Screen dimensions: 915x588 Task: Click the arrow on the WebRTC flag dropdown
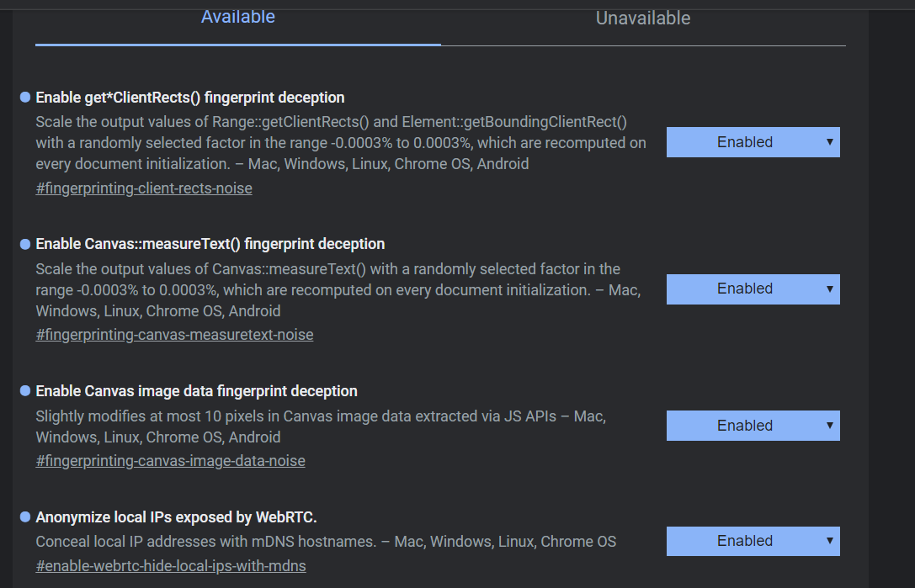point(829,541)
